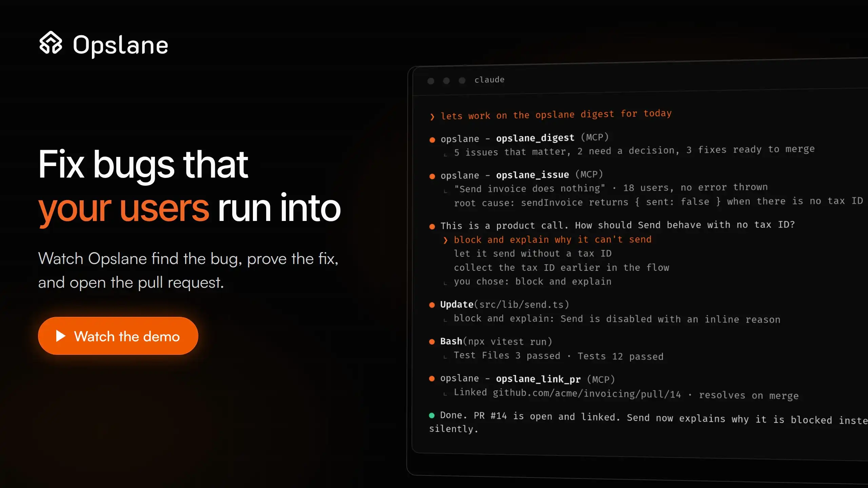Image resolution: width=868 pixels, height=488 pixels.
Task: Click the opslane_link_pr (MCP) line
Action: click(528, 379)
